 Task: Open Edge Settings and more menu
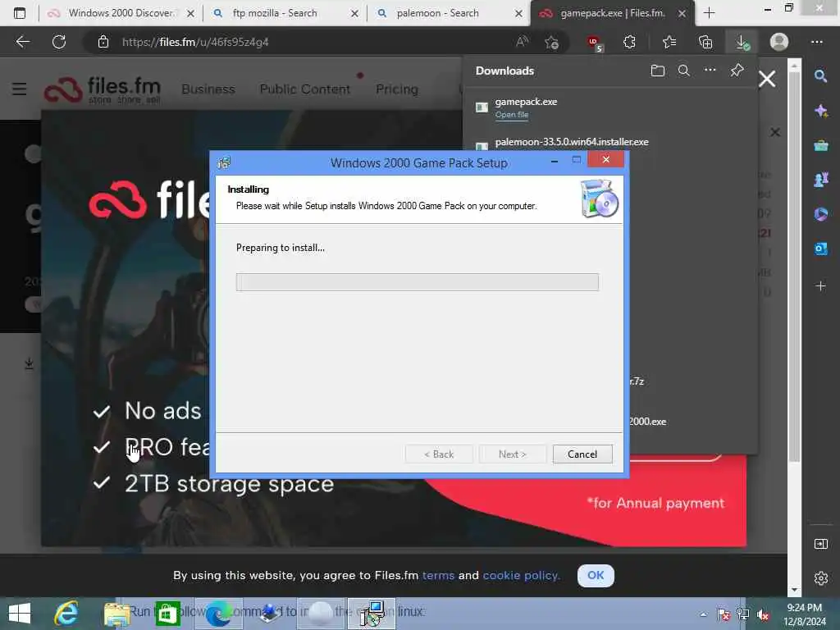click(816, 42)
